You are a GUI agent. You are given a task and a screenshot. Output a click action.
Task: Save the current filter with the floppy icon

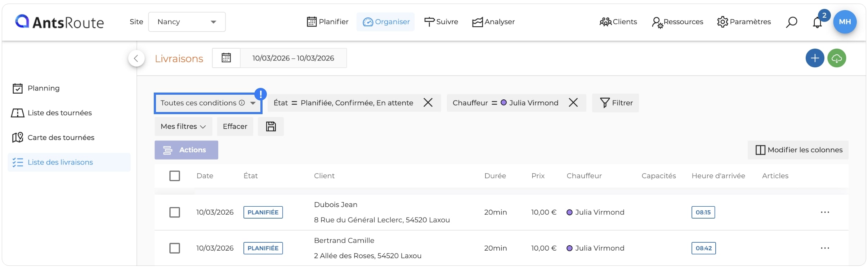pyautogui.click(x=271, y=126)
